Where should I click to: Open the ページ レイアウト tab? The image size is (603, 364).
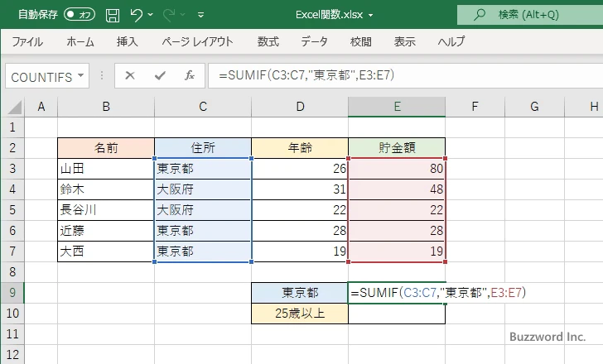(x=197, y=41)
